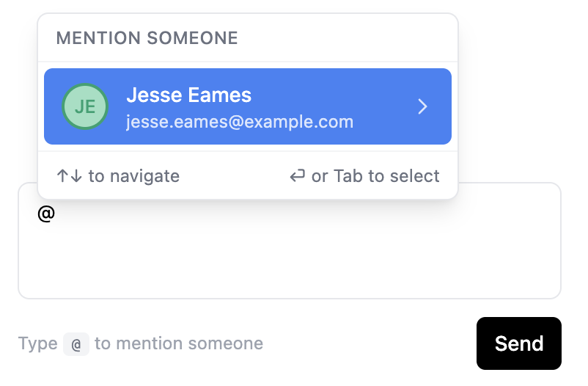Click the @ character typed in message box
This screenshot has width=588, height=386.
(46, 214)
